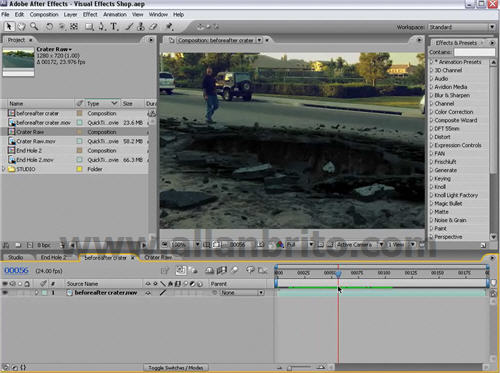
Task: Toggle quality switch on beforeafter crater.mov layer
Action: pos(162,293)
